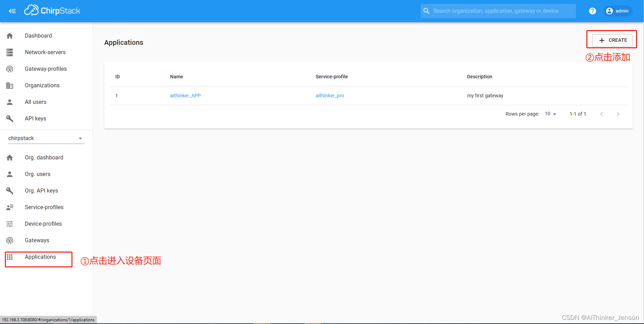
Task: Open Service-profiles via its sidebar icon
Action: click(x=9, y=207)
